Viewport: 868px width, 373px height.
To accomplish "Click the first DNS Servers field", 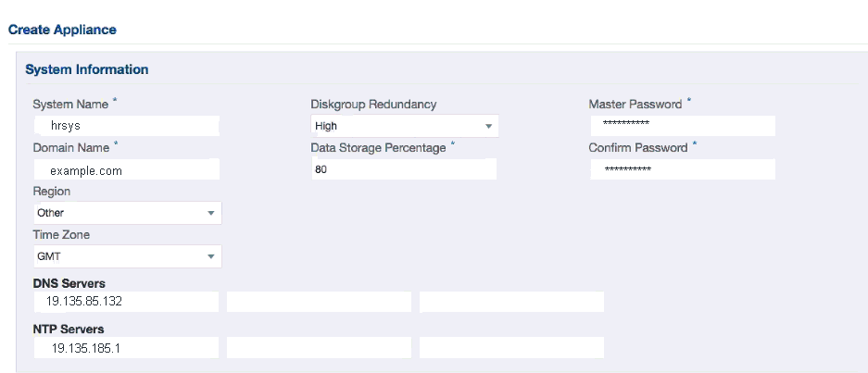I will (125, 302).
